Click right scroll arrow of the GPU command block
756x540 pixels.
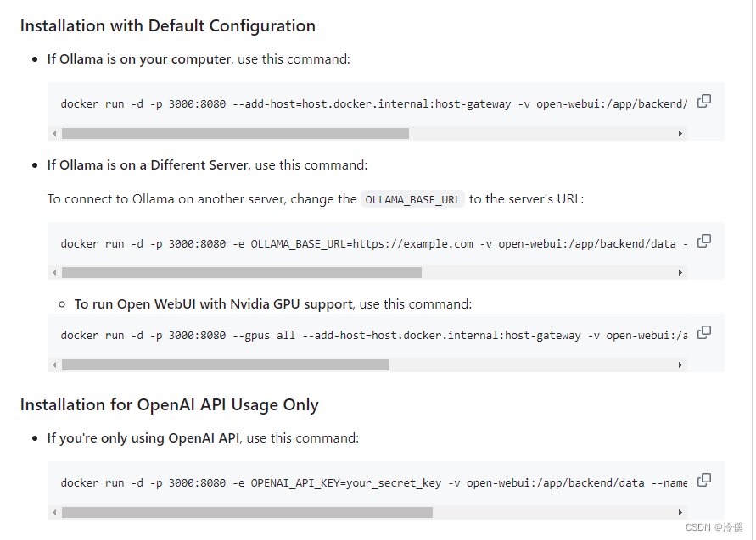[680, 365]
